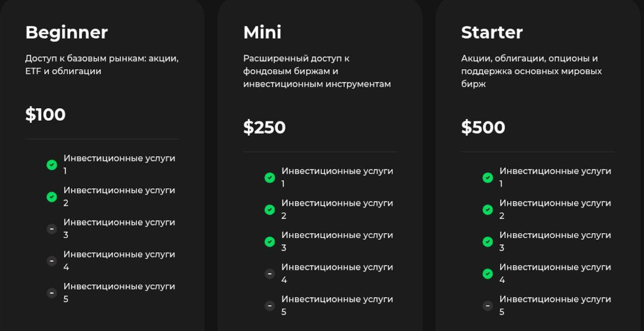
Task: Click Beginner description about ETF и облигации
Action: (x=101, y=65)
